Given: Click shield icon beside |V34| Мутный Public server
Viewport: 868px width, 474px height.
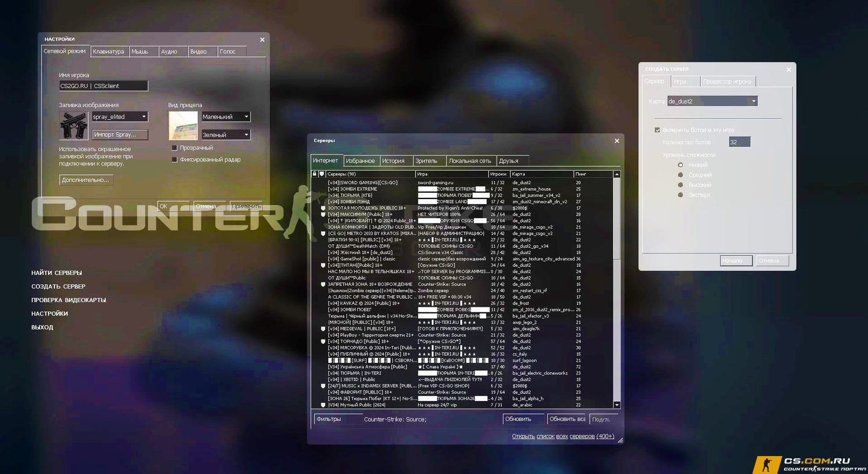Looking at the screenshot, I should [323, 405].
